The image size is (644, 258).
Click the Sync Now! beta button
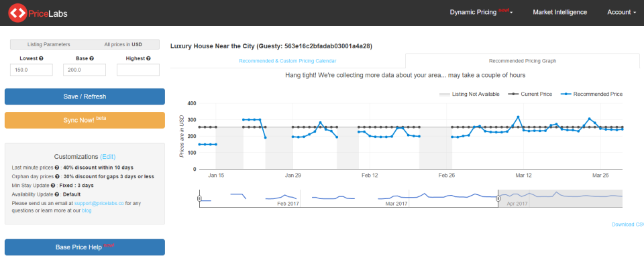pyautogui.click(x=85, y=120)
